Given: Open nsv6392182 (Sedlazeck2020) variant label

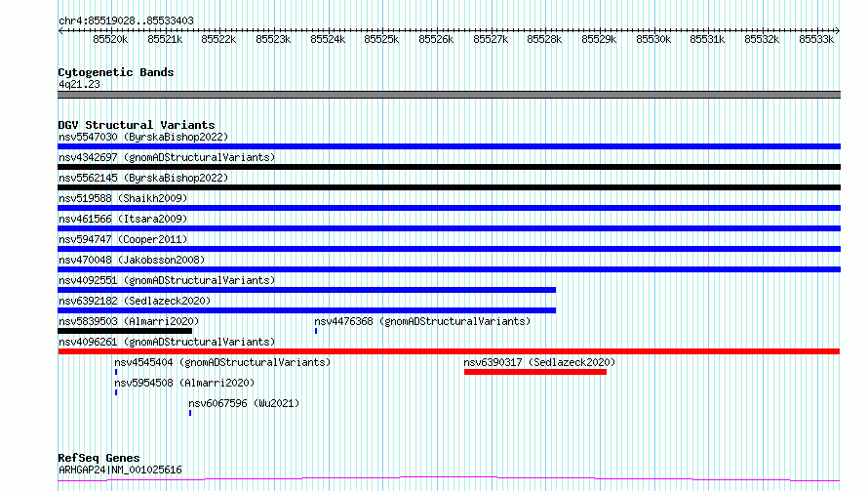Looking at the screenshot, I should pyautogui.click(x=135, y=301).
